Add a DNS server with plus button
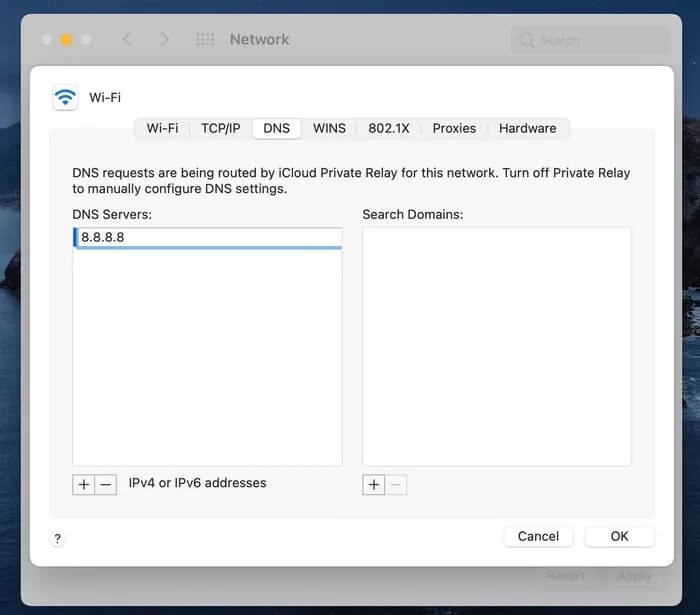 pos(83,484)
